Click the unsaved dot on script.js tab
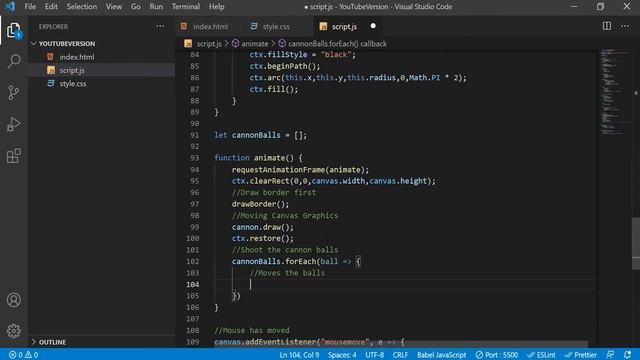The width and height of the screenshot is (640, 360). tap(373, 26)
